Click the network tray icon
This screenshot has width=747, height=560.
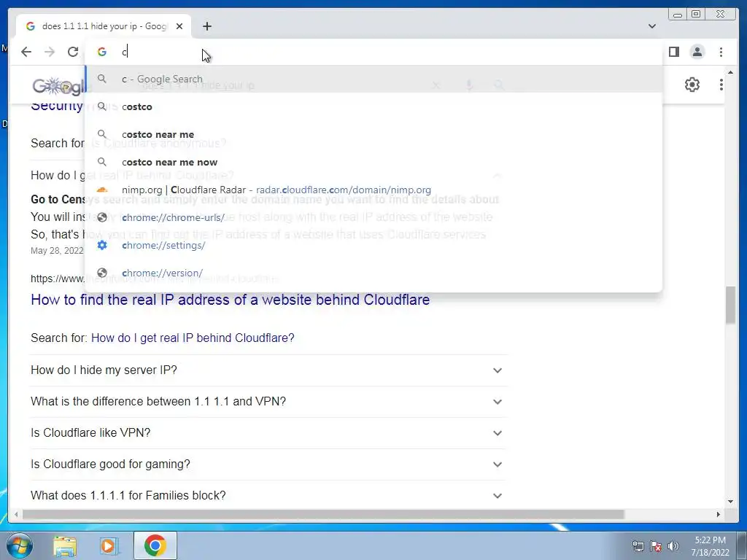[638, 546]
